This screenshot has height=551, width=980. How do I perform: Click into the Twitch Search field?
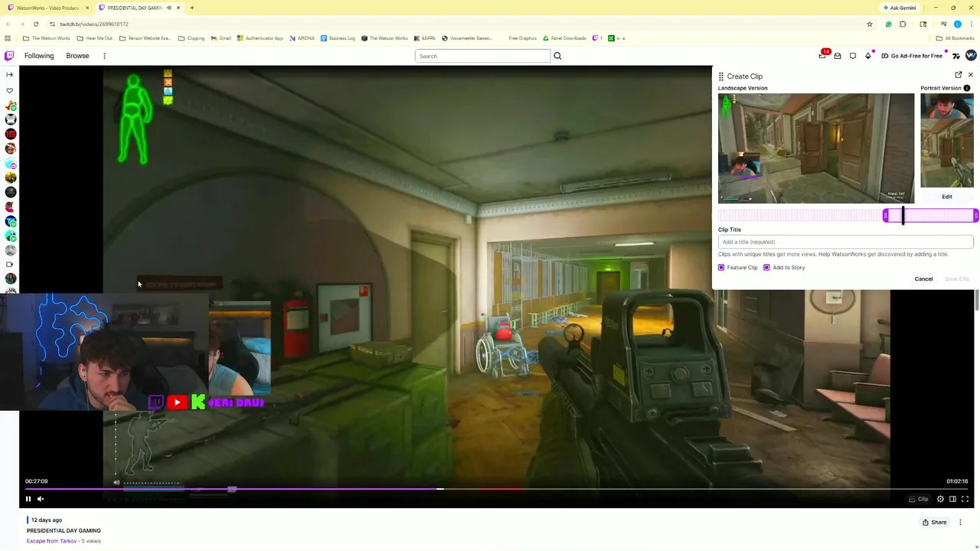(x=482, y=56)
